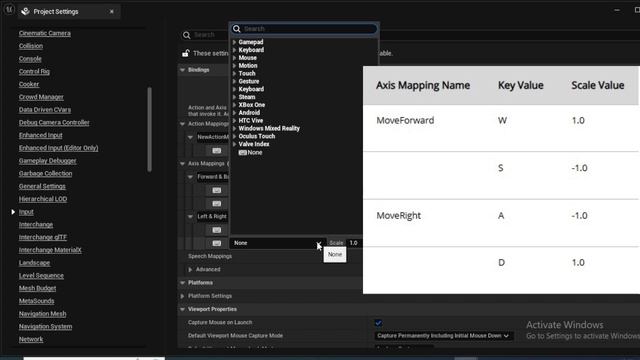Click keyboard icon under NewActionMapping

pos(217,151)
